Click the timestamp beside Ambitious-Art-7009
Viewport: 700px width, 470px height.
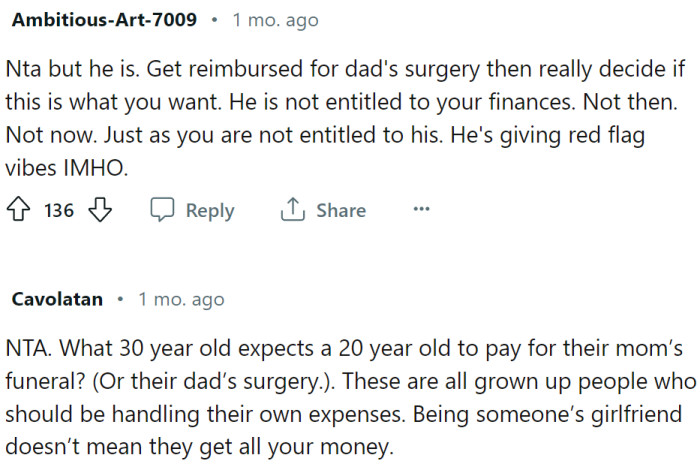(x=278, y=20)
